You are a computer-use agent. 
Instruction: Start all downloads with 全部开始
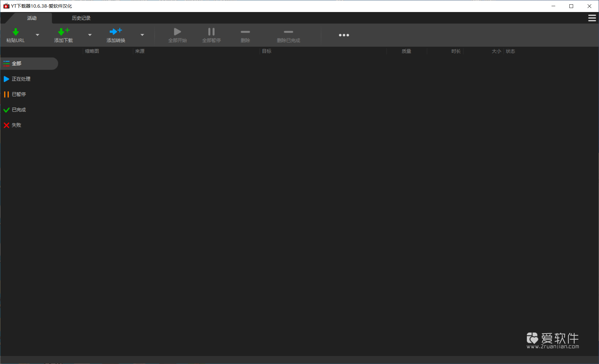[178, 35]
